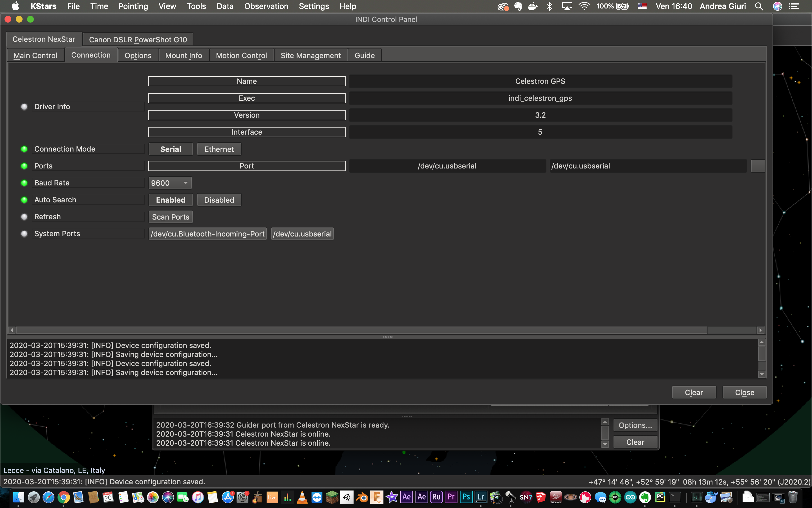812x508 pixels.
Task: Open Google Chrome in the dock
Action: [64, 497]
